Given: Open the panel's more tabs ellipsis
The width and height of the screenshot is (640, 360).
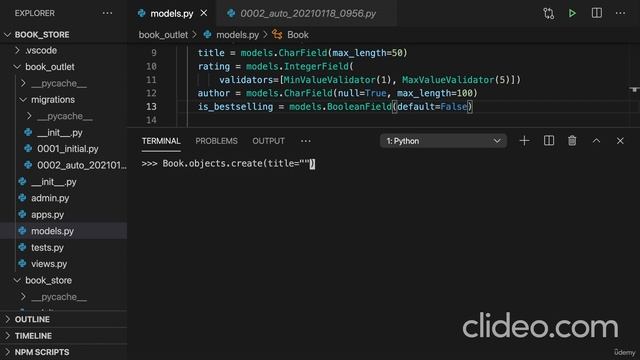Looking at the screenshot, I should pos(306,141).
